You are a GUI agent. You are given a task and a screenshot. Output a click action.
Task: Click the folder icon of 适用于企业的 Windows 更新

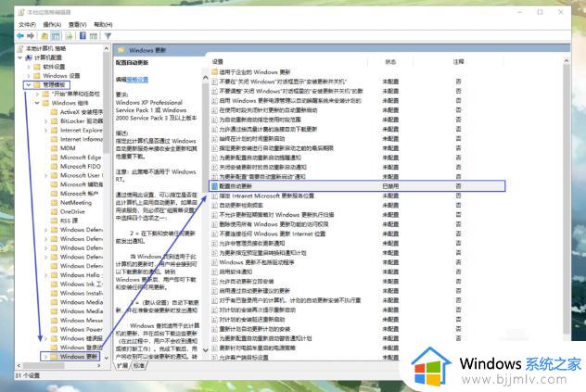coord(214,71)
